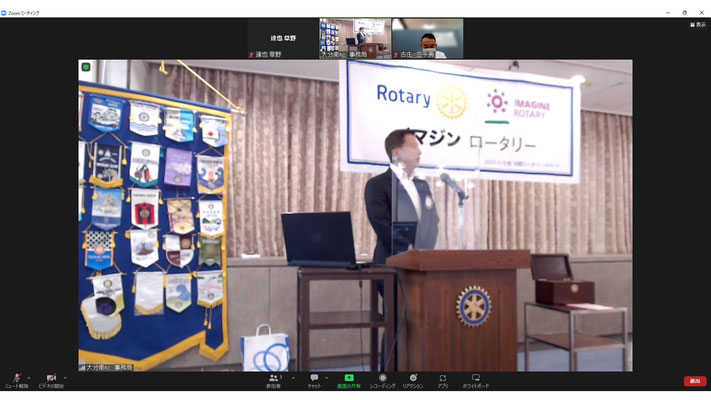Image resolution: width=711 pixels, height=400 pixels.
Task: Open the Chat panel
Action: tap(314, 381)
